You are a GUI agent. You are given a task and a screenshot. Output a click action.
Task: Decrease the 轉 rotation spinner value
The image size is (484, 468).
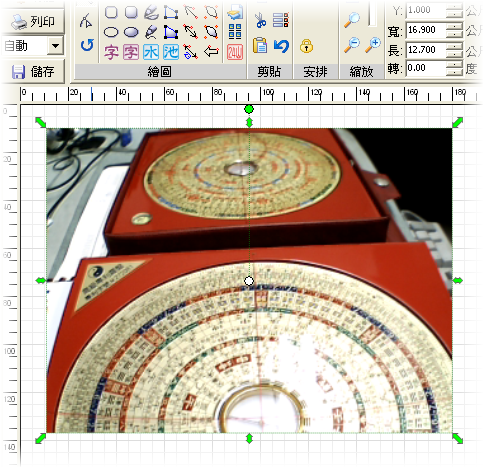[x=454, y=71]
